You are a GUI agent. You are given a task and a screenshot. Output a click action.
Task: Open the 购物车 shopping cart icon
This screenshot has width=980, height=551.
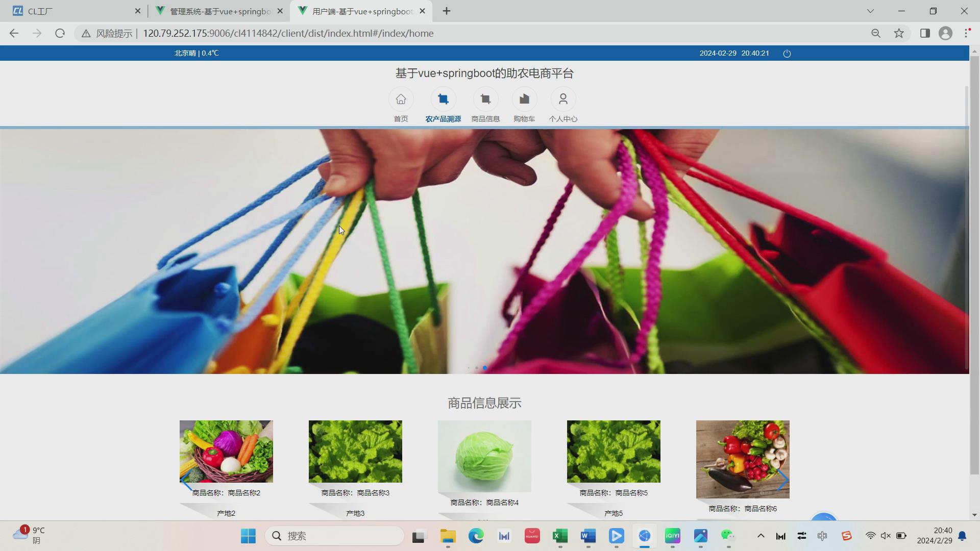(524, 99)
